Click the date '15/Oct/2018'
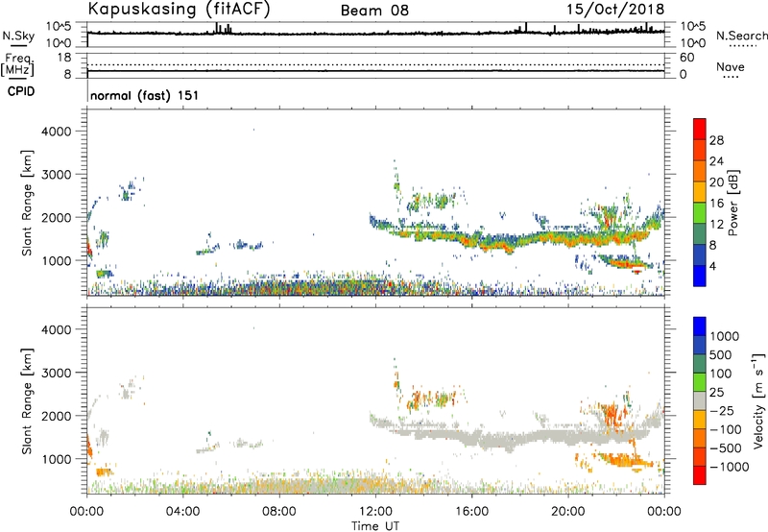Viewport: 768px width, 532px height. point(615,10)
